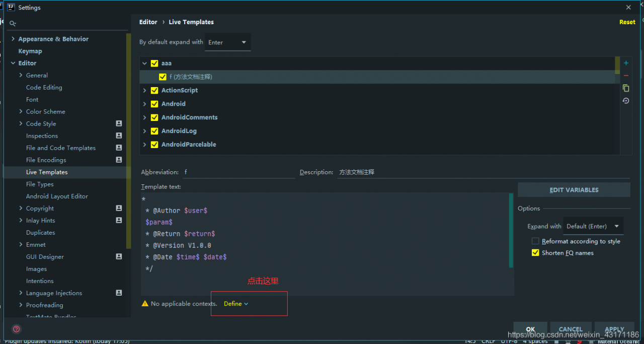Toggle the f template checkbox

coord(163,77)
